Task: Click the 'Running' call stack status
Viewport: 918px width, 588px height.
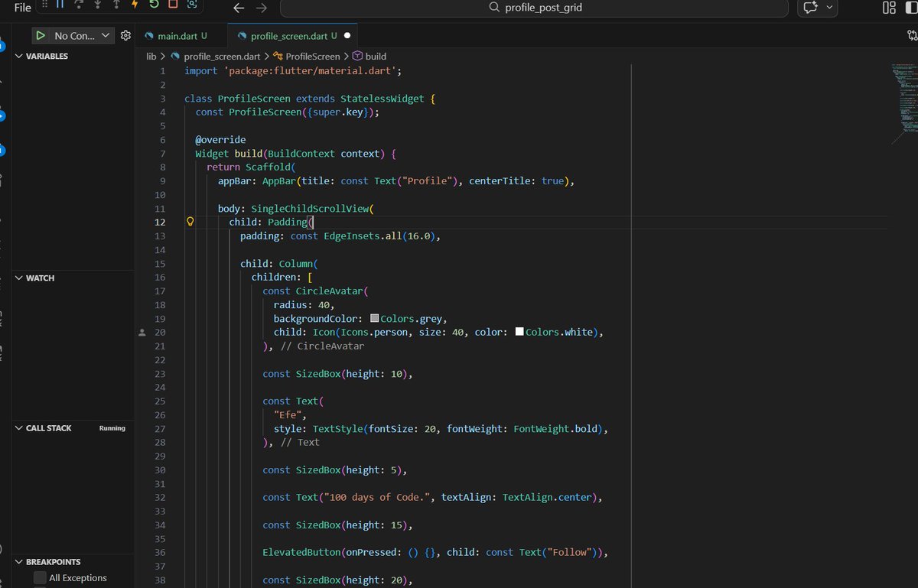Action: point(112,428)
